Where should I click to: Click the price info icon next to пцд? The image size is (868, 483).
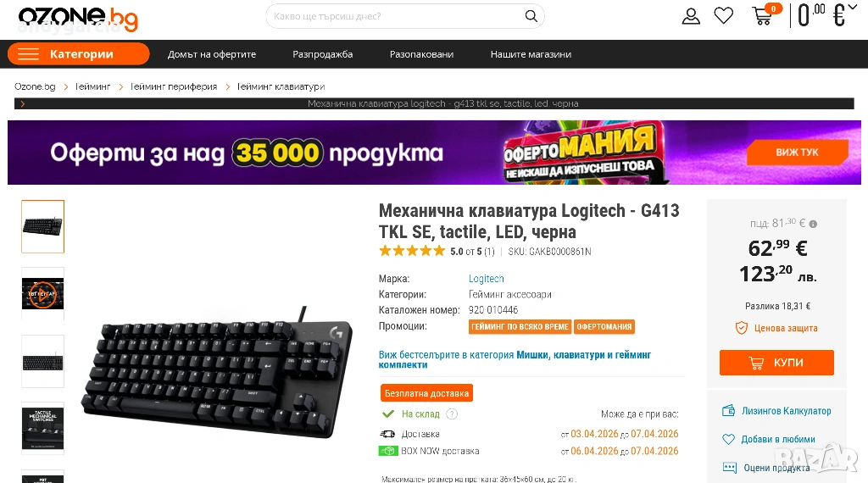pyautogui.click(x=813, y=224)
